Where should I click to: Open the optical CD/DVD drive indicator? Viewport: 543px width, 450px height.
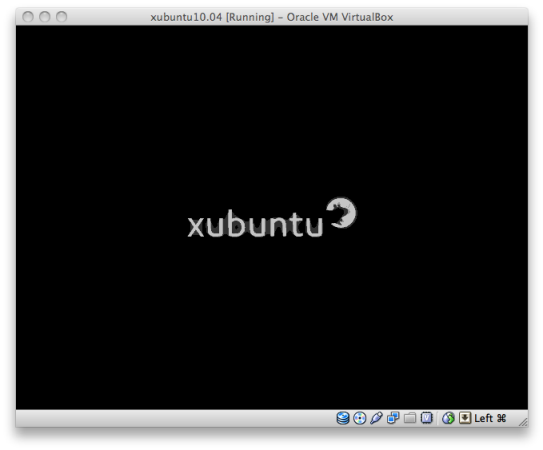coord(360,418)
